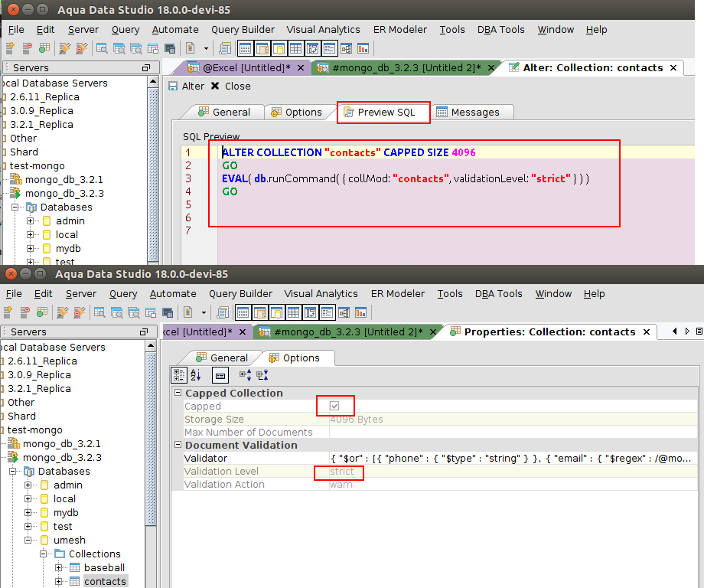Viewport: 704px width, 588px height.
Task: Expand the contacts collection node in the tree
Action: [x=58, y=581]
